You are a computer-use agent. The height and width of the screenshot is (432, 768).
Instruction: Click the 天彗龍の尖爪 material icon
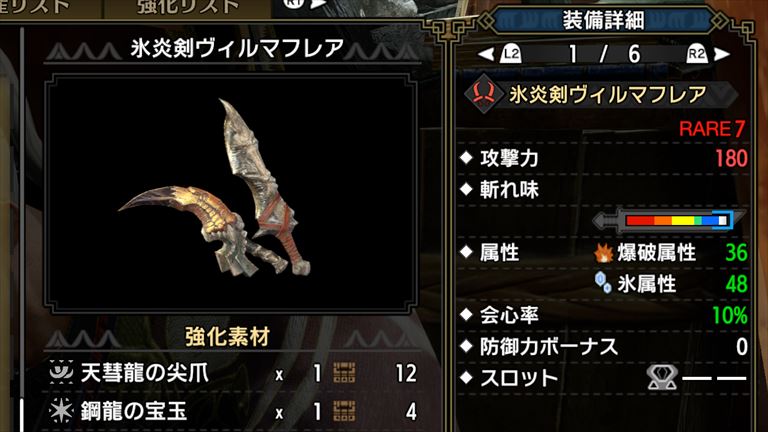coord(61,373)
